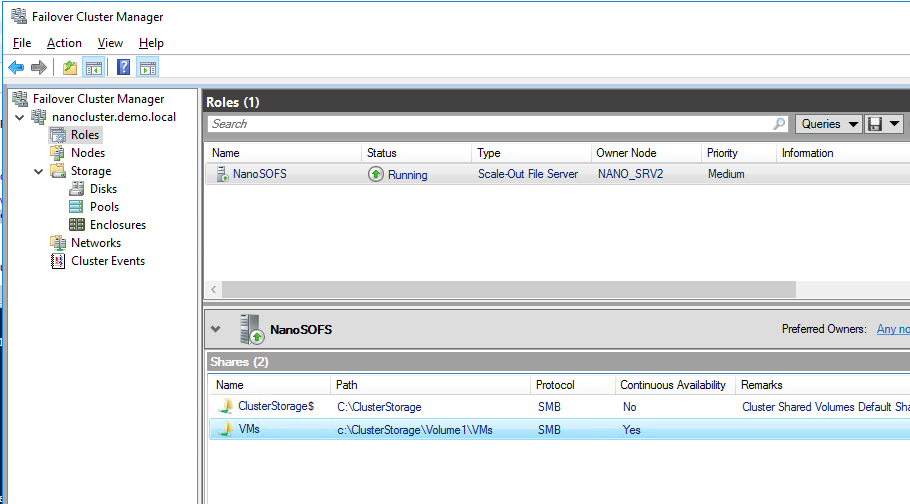This screenshot has width=910, height=504.
Task: Click the c:\ClusterStorage\Volume1\VMs path cell
Action: click(x=414, y=430)
